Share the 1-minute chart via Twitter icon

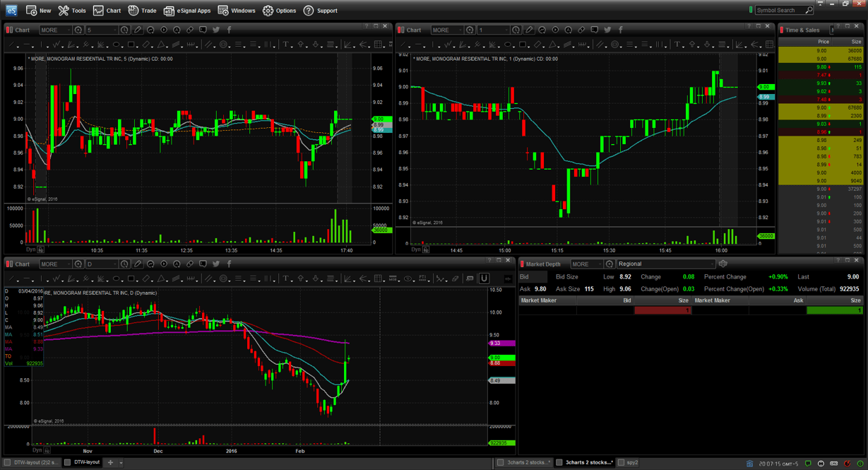607,28
